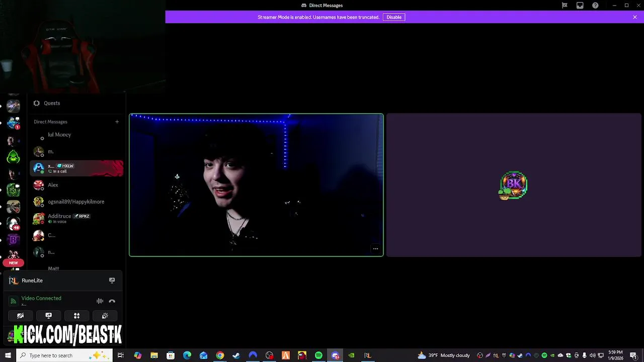
Task: Open the Discord help icon
Action: 596,6
